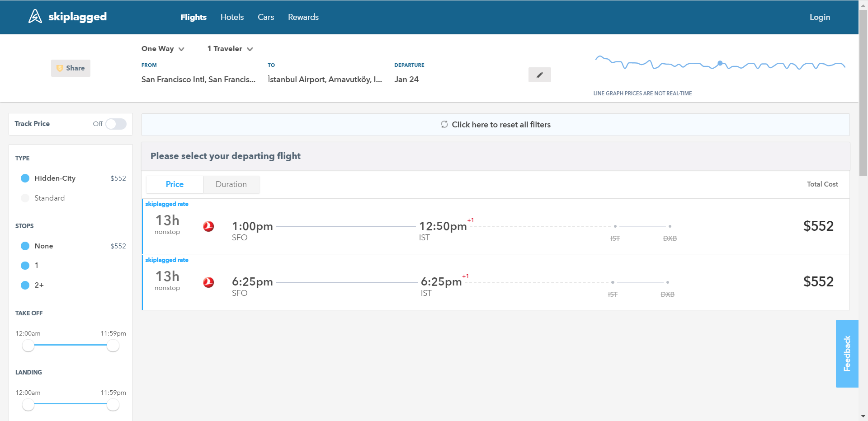Click Turkish Airlines logo on 6:25pm flight
The height and width of the screenshot is (421, 868).
click(208, 282)
